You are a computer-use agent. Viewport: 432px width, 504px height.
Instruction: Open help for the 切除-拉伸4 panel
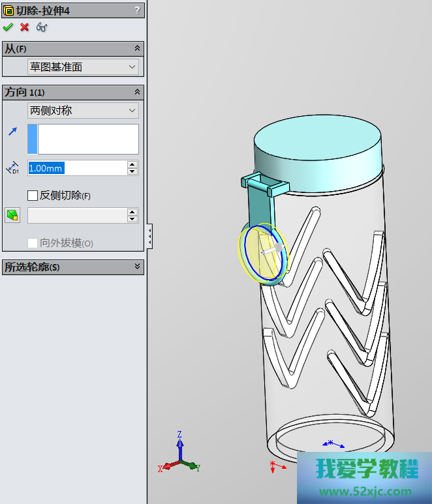(136, 10)
